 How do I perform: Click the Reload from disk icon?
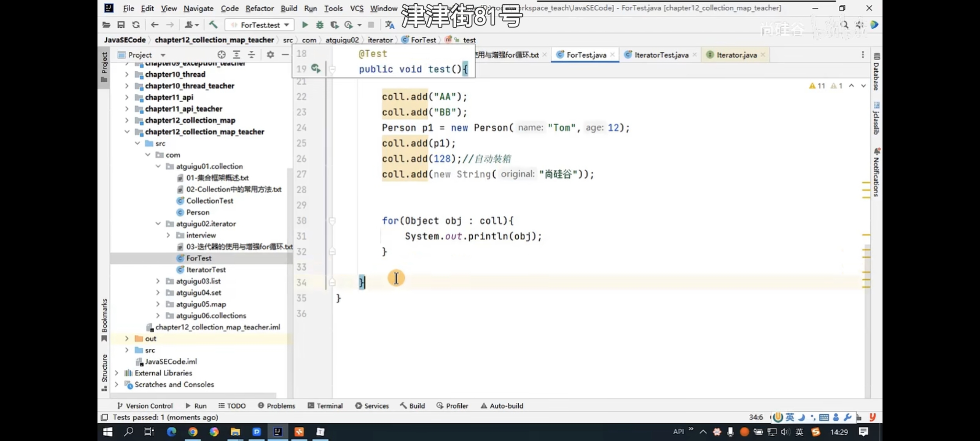click(136, 25)
